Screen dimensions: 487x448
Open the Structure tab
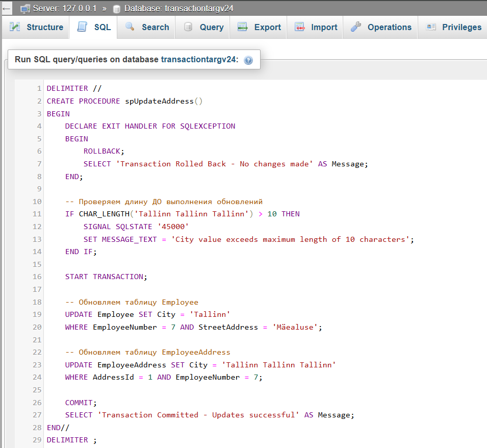[36, 28]
